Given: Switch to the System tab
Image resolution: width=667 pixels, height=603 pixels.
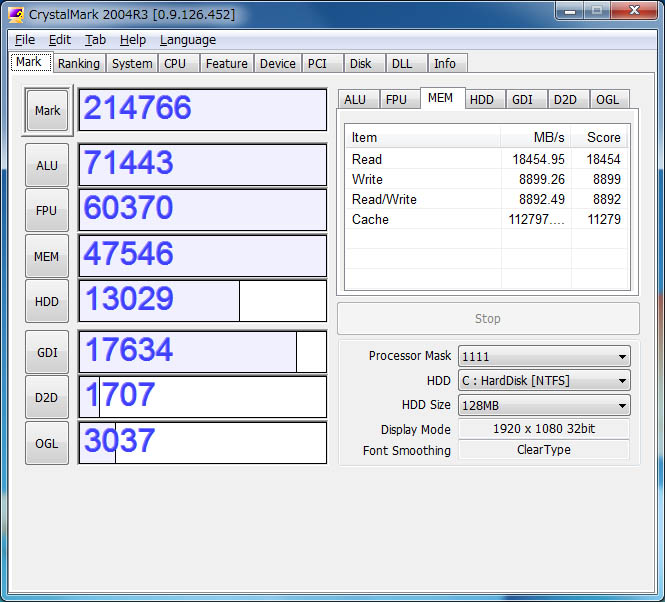Looking at the screenshot, I should [132, 63].
